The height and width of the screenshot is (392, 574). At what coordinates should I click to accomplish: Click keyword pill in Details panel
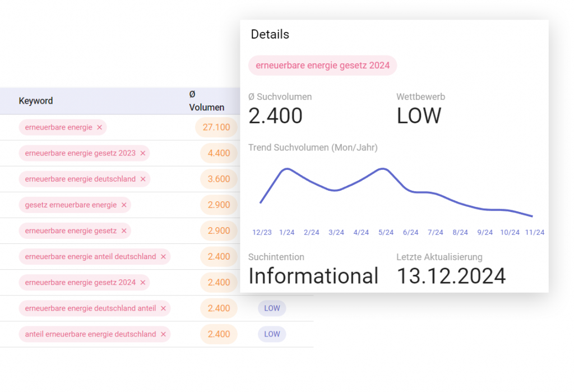click(322, 65)
